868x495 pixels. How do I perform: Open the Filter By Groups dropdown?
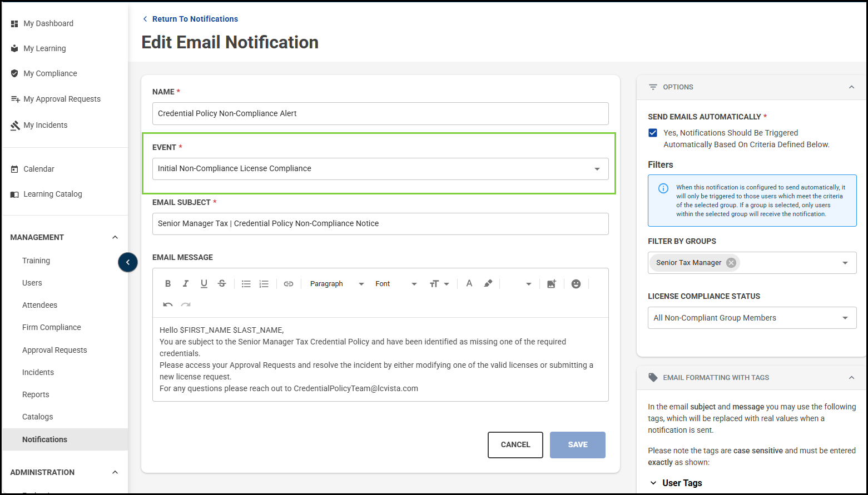coord(845,263)
